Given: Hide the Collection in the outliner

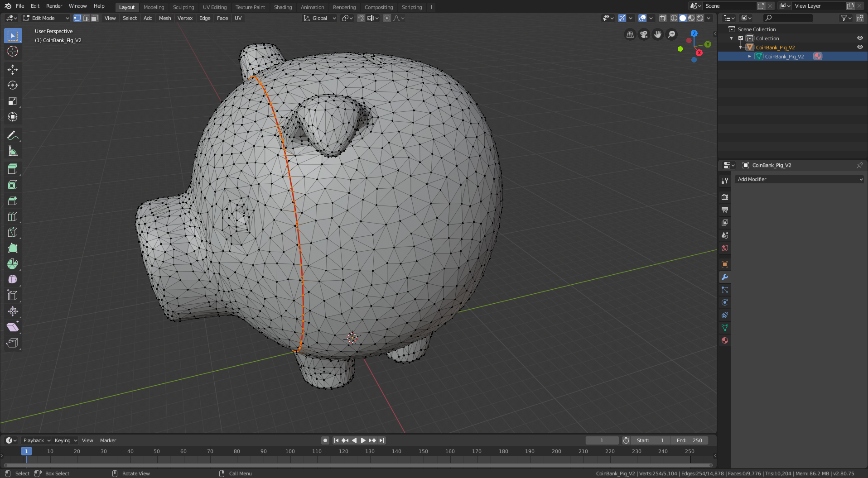Looking at the screenshot, I should click(x=859, y=38).
